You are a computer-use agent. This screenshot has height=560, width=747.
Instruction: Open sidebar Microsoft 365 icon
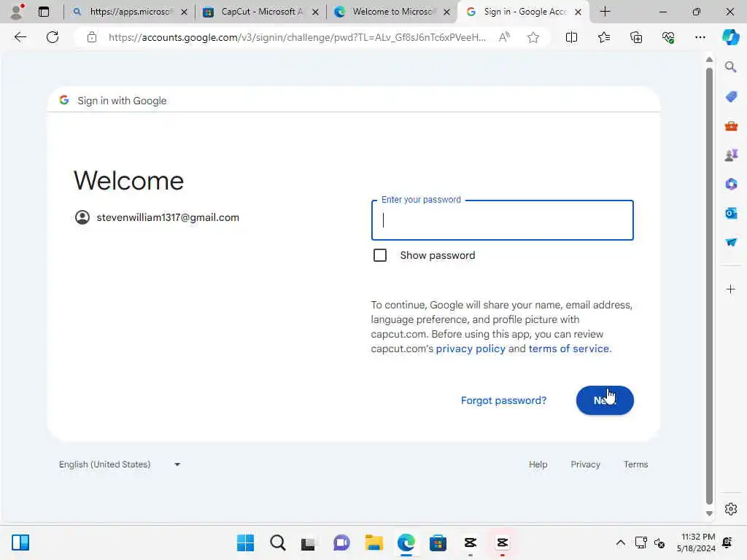(731, 184)
